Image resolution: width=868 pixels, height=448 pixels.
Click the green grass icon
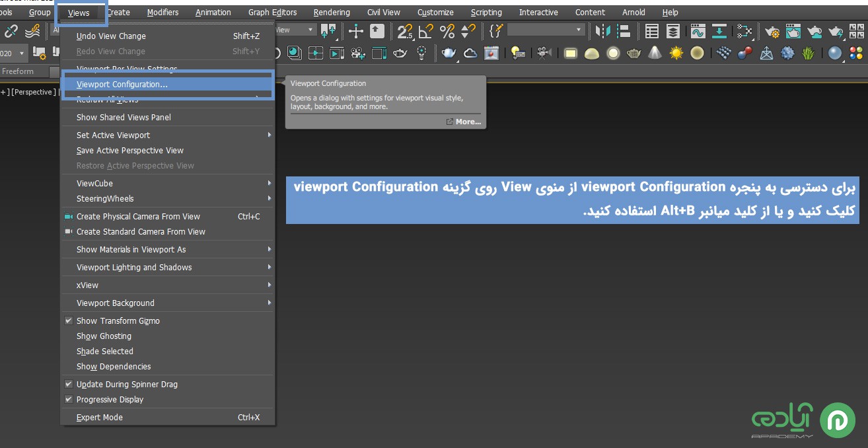[808, 53]
